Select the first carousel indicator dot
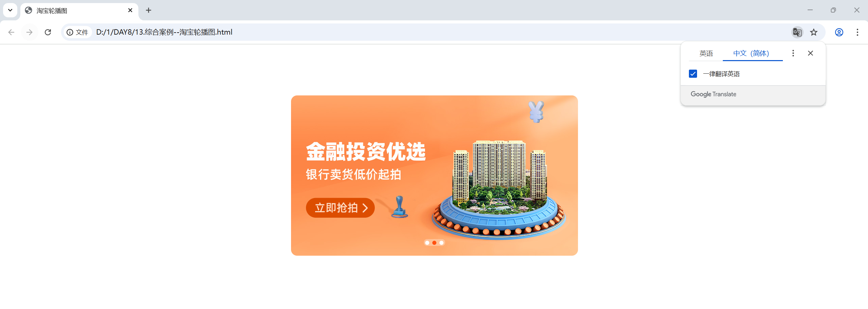The width and height of the screenshot is (868, 309). [427, 242]
